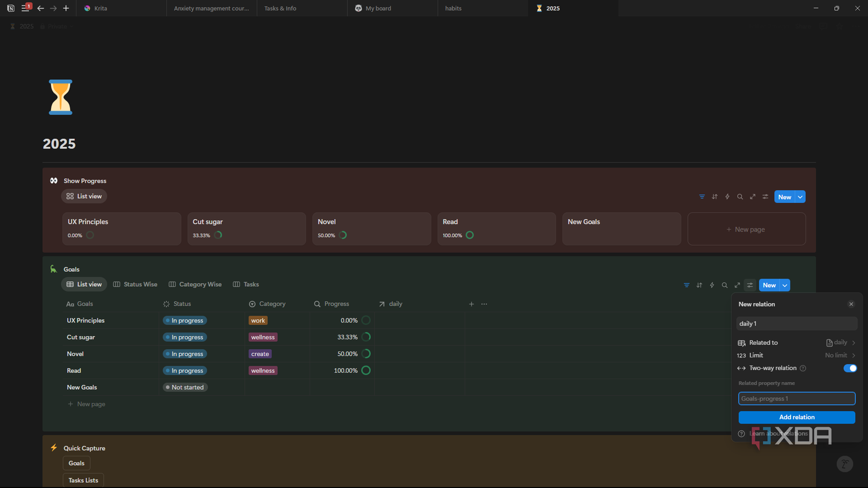
Task: Click the Cut sugar row progress ring
Action: (366, 337)
